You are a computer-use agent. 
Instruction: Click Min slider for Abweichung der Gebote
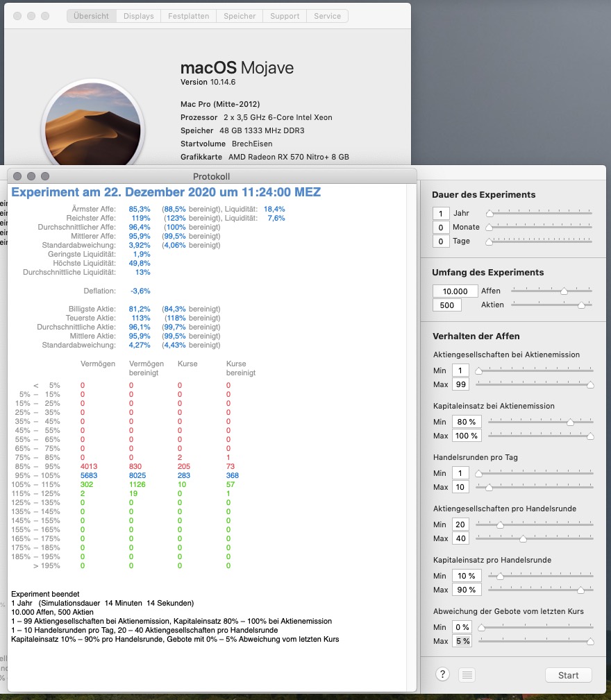coord(536,627)
